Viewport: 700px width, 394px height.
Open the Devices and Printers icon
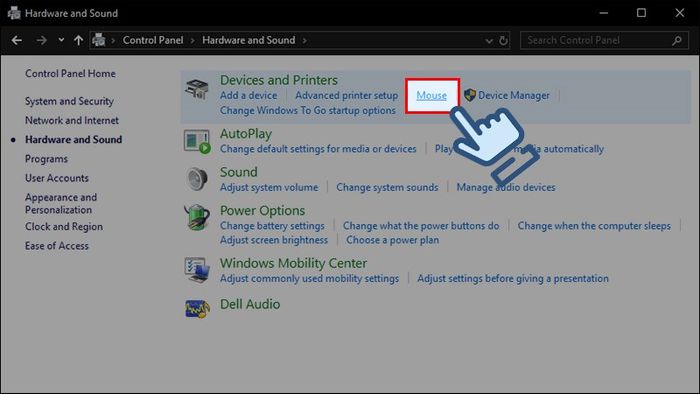tap(197, 89)
